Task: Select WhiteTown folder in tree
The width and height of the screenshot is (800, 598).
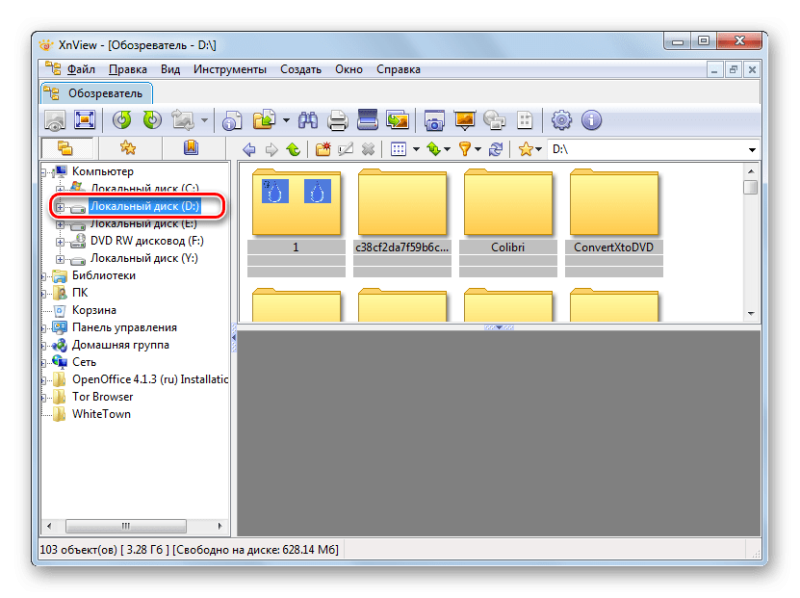Action: point(101,414)
